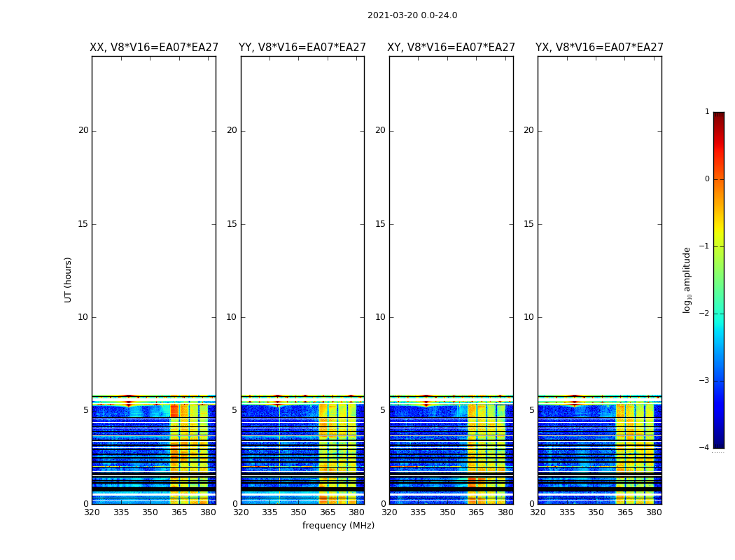The image size is (735, 560).
Task: Click the 335 tick on the XY panel x-axis
Action: click(x=419, y=512)
